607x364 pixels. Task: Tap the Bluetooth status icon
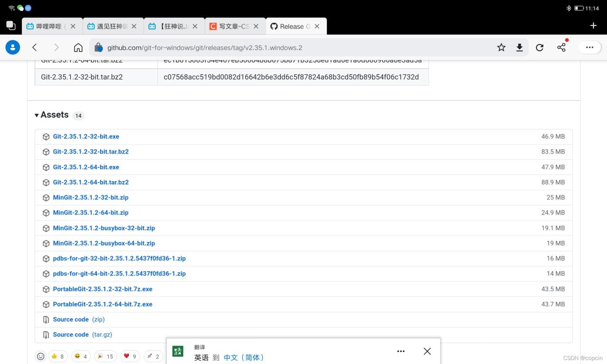(x=569, y=8)
